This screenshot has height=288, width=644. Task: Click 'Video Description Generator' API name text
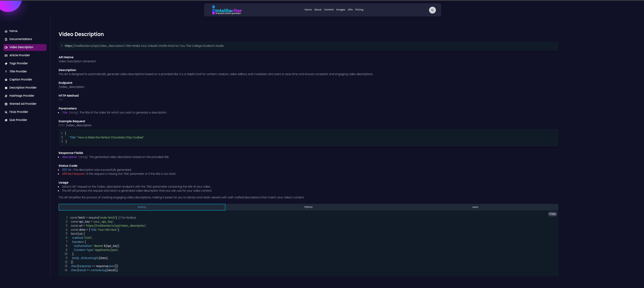tap(77, 61)
